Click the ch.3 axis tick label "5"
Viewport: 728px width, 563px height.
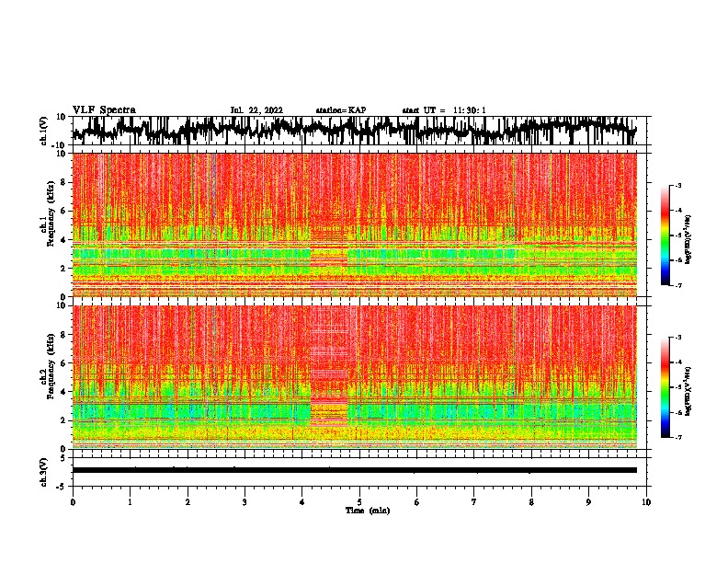(63, 458)
